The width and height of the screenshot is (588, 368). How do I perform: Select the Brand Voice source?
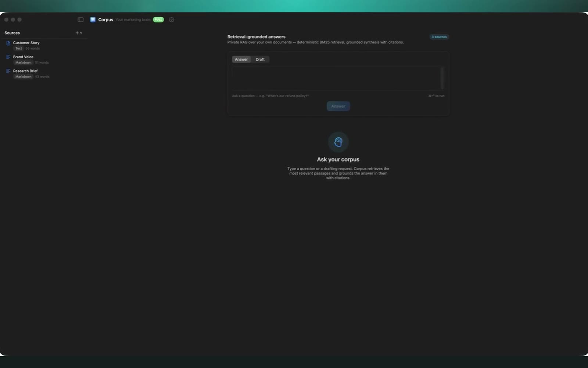click(44, 59)
